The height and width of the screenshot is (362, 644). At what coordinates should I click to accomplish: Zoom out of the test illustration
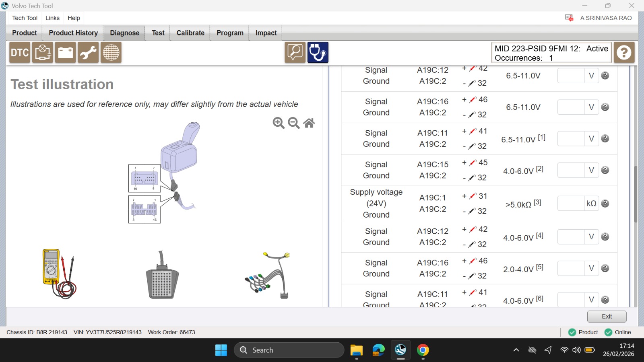tap(294, 123)
